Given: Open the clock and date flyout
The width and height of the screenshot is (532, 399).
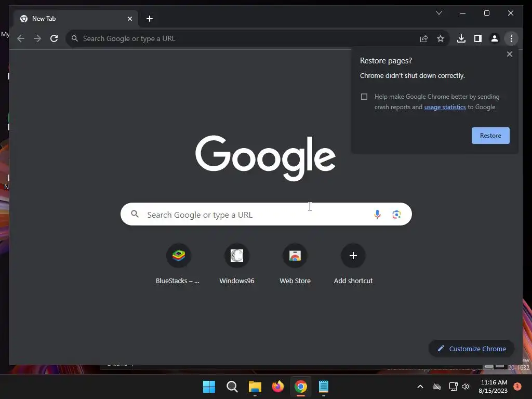Looking at the screenshot, I should (x=494, y=387).
